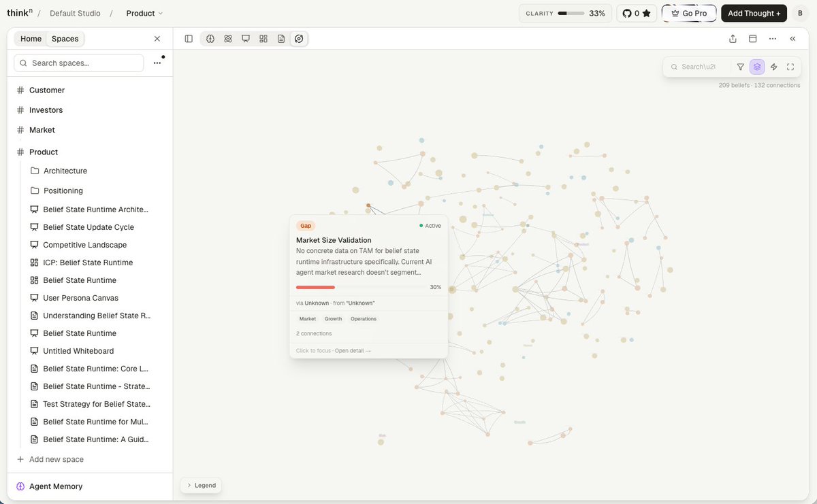Screen dimensions: 817x504
Task: Click the Active status label
Action: [x=430, y=226]
